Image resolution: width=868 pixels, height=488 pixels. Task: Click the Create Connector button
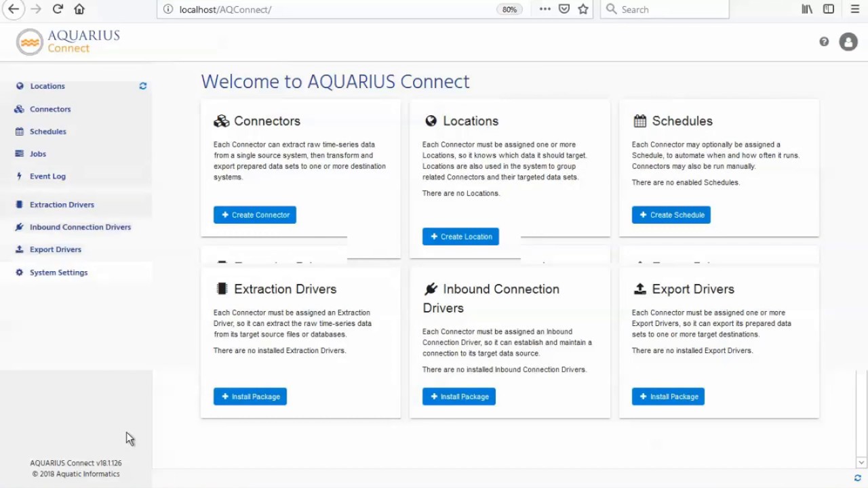tap(255, 215)
